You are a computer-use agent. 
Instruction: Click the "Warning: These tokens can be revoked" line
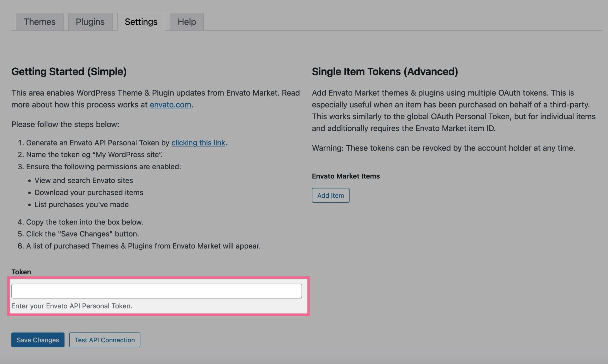444,148
